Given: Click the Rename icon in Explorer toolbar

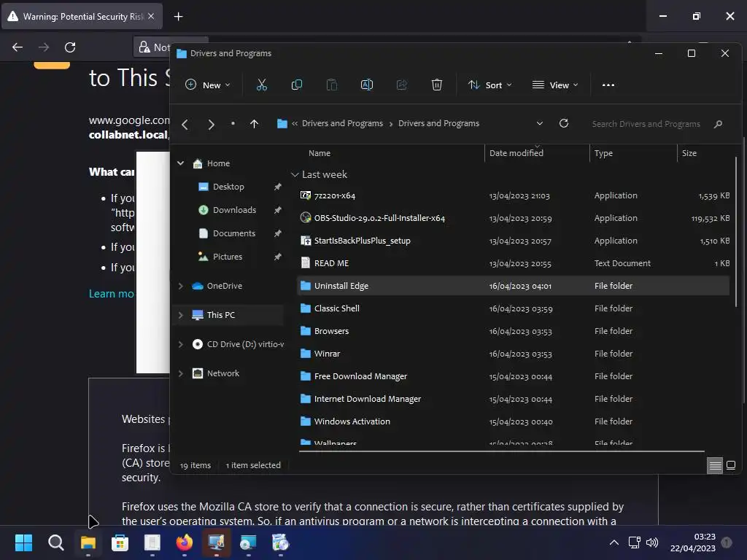Looking at the screenshot, I should (x=367, y=85).
